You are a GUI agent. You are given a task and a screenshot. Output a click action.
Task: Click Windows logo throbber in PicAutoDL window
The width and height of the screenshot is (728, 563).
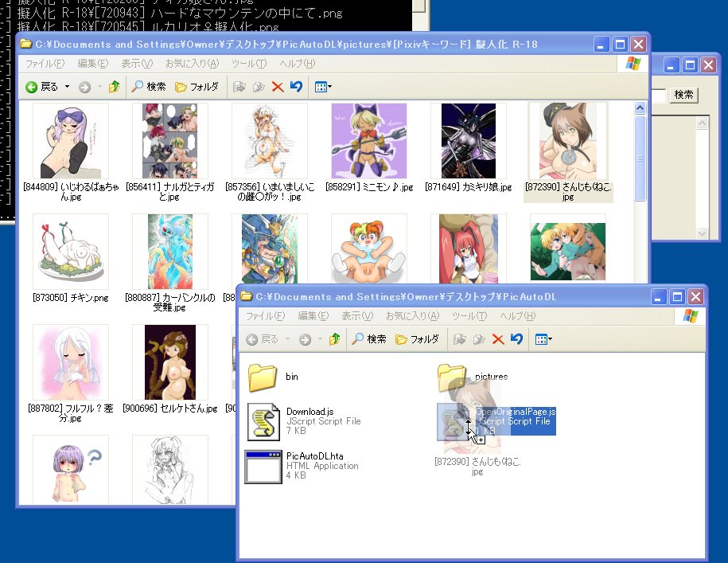(x=691, y=316)
